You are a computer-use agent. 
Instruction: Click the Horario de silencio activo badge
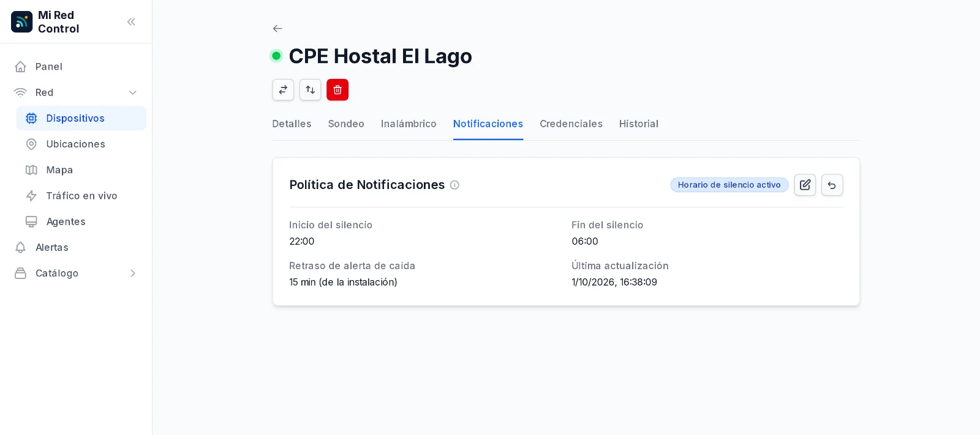click(729, 185)
